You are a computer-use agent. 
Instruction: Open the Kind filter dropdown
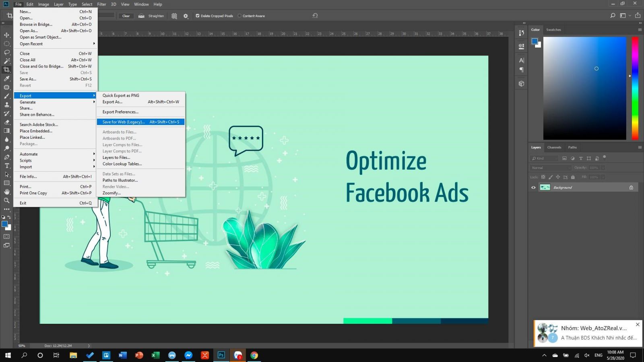pos(545,158)
